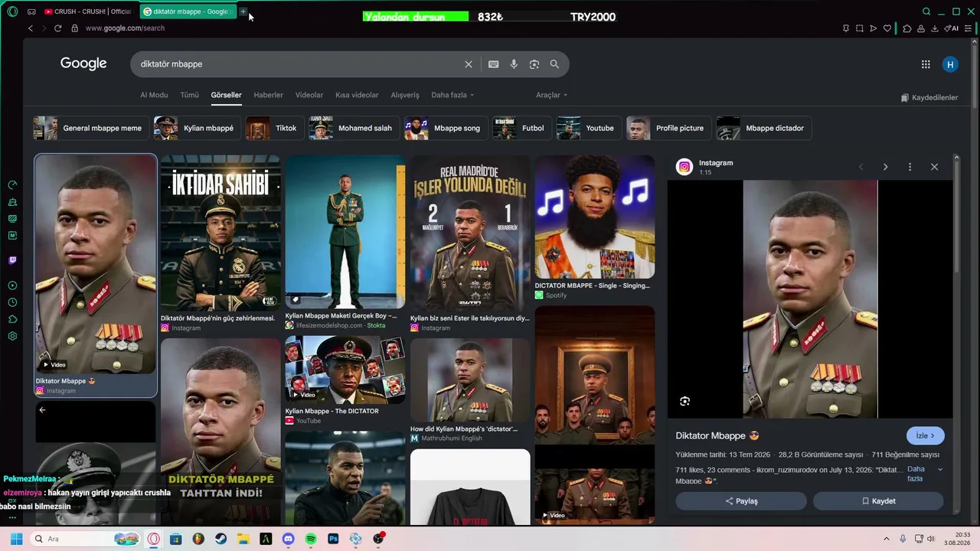Open the Haberler tab
Screen dimensions: 980x551
(x=269, y=95)
